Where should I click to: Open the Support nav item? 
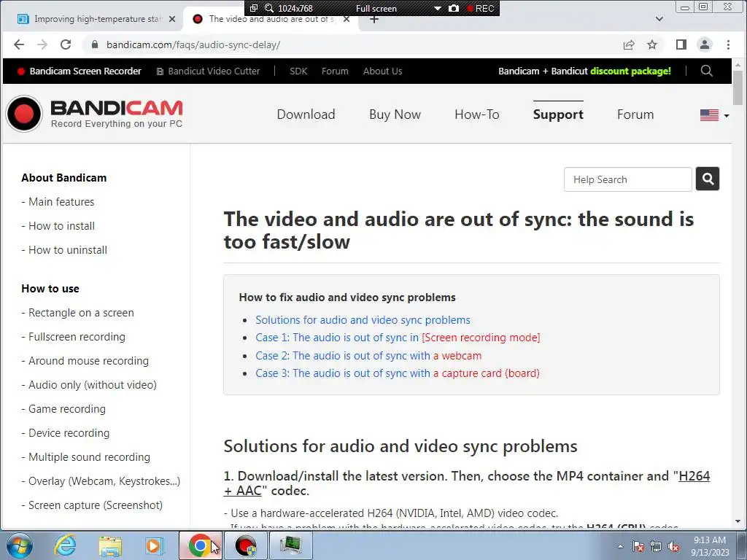(558, 114)
